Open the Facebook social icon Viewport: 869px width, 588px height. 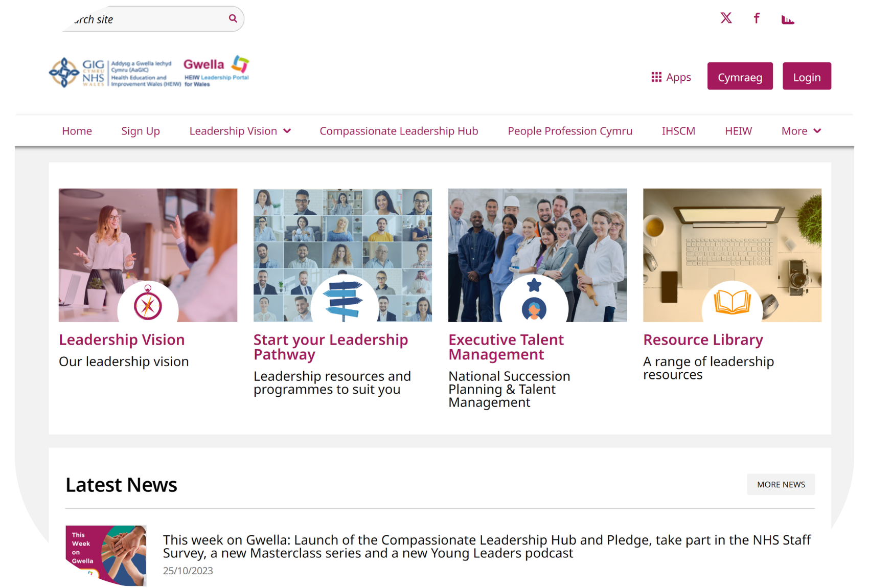pos(757,18)
